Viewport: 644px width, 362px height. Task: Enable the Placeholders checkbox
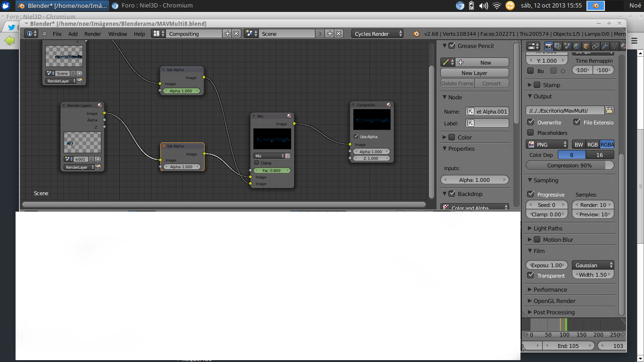tap(531, 133)
